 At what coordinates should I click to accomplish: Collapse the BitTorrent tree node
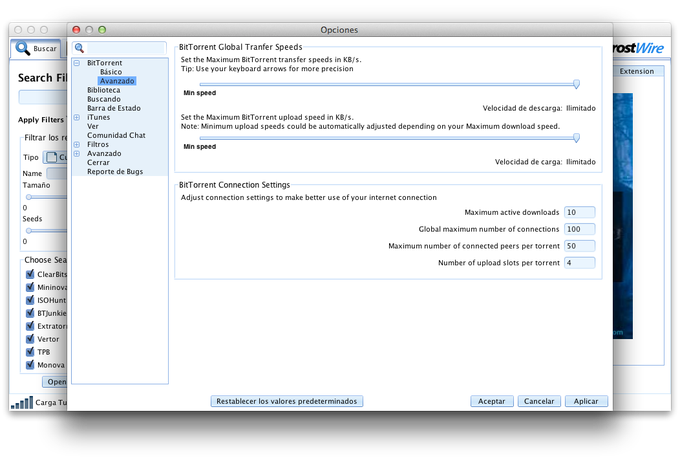[77, 63]
